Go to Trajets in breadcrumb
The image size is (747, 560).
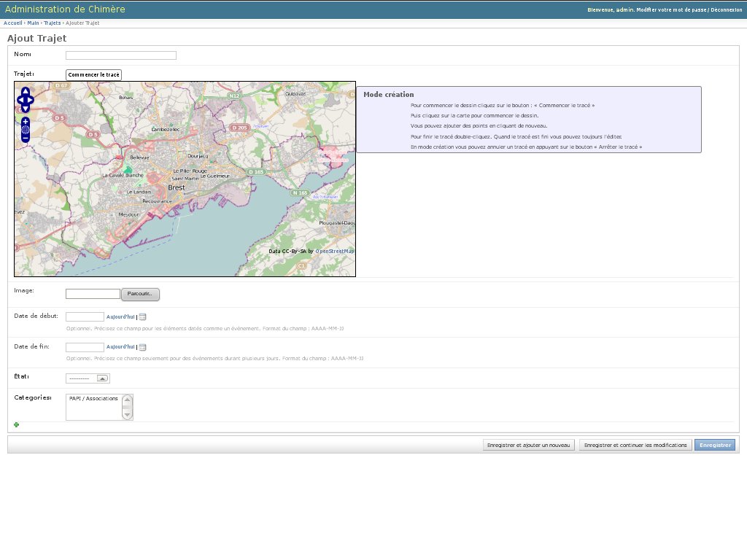[x=52, y=23]
